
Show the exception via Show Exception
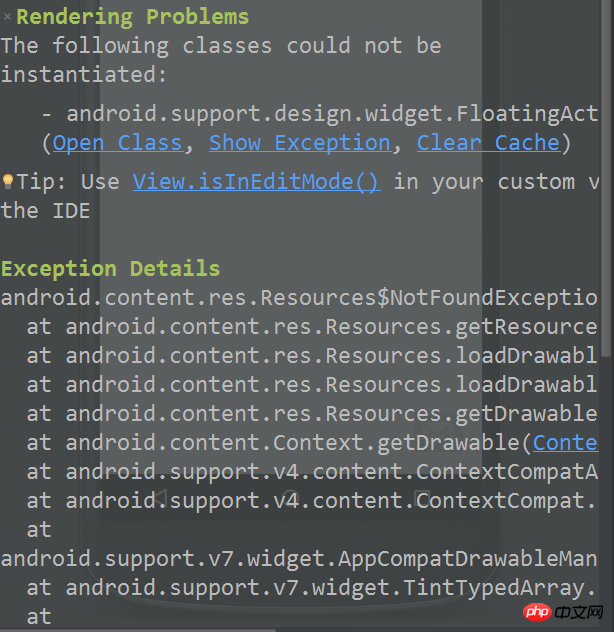(299, 143)
